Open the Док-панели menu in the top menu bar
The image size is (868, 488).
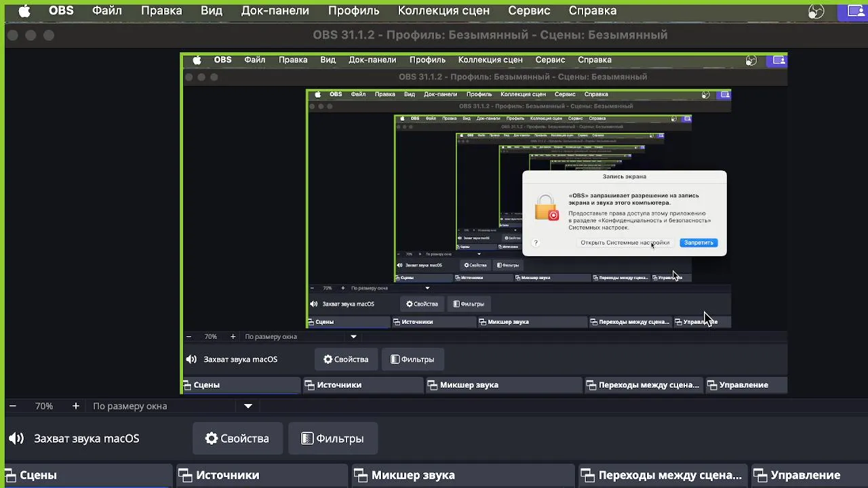(x=275, y=11)
